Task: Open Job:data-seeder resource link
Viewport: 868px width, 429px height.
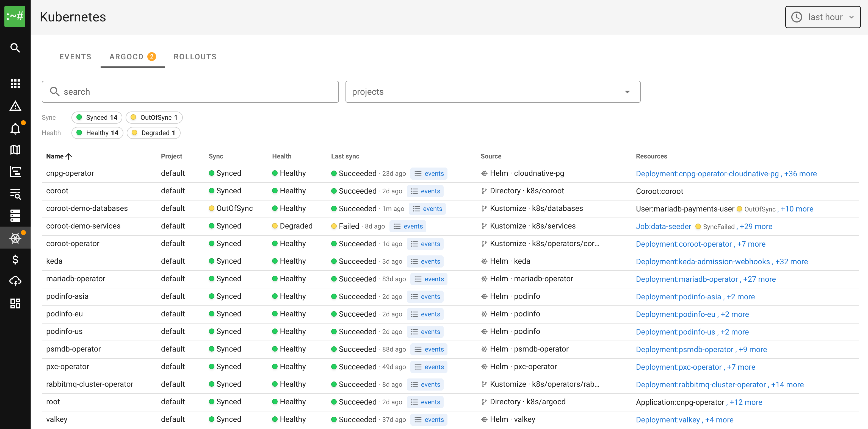Action: coord(664,226)
